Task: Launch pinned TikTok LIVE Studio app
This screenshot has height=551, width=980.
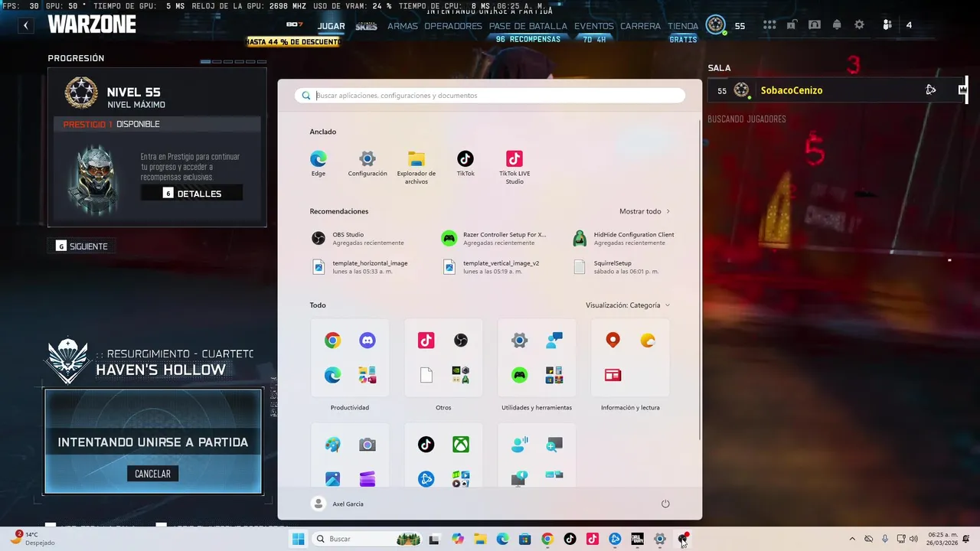Action: pos(514,168)
